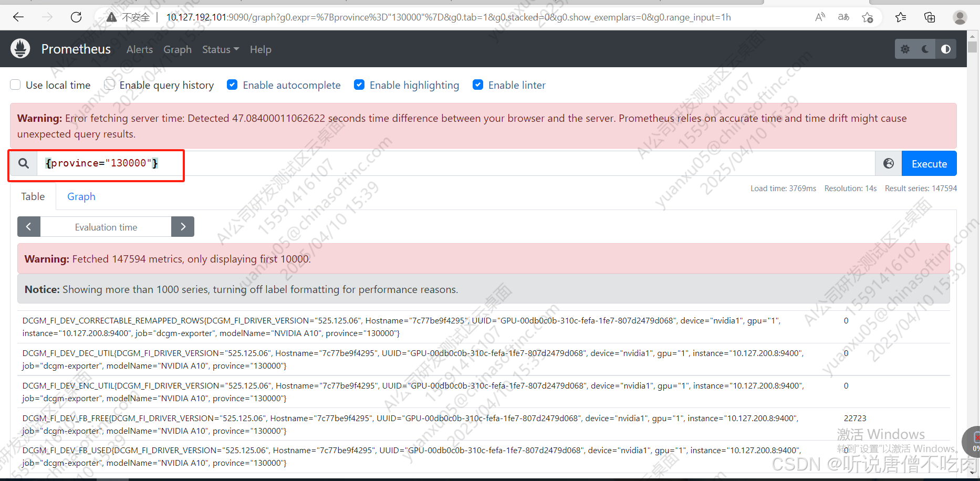Open the read aloud icon in address bar

pos(820,17)
